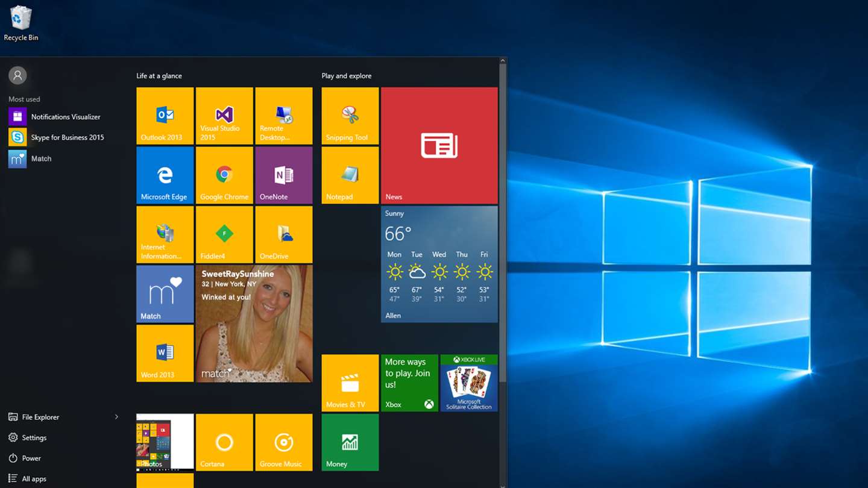Open the Groove Music tile
Viewport: 868px width, 488px height.
coord(283,442)
